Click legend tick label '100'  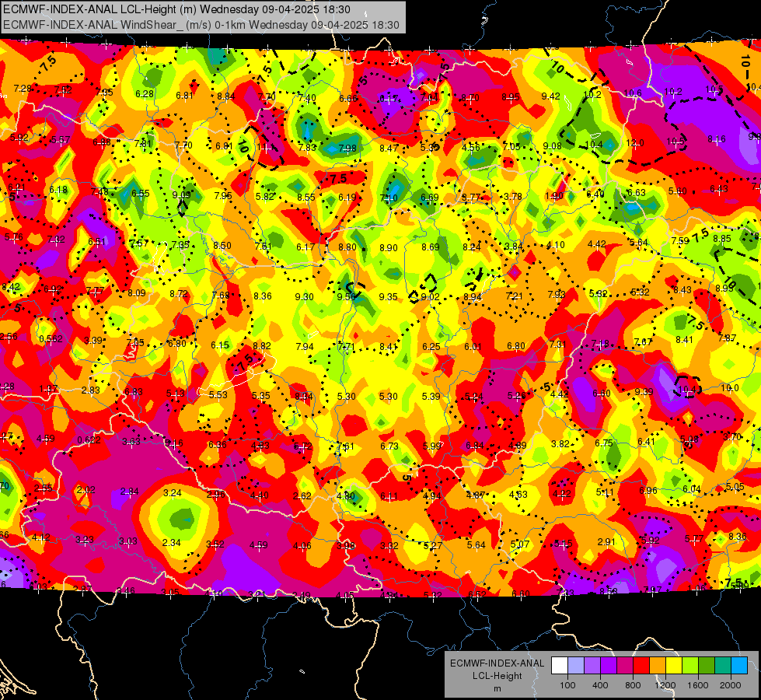point(567,685)
